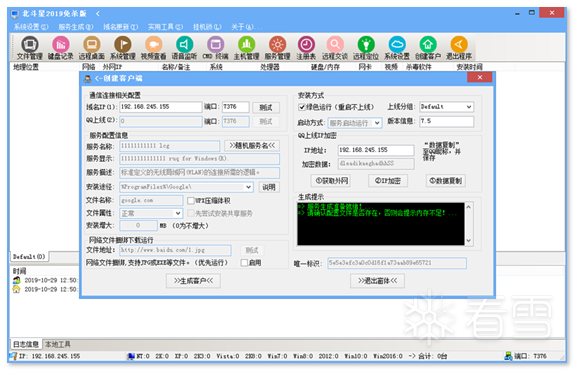Viewport: 574px width, 370px height.
Task: Open the 远程定位 remote locate icon
Action: coord(366,48)
